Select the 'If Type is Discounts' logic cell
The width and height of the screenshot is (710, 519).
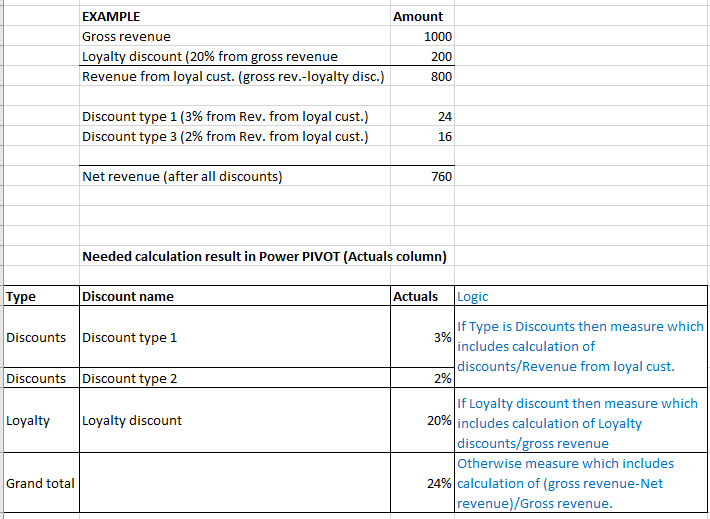pos(580,346)
